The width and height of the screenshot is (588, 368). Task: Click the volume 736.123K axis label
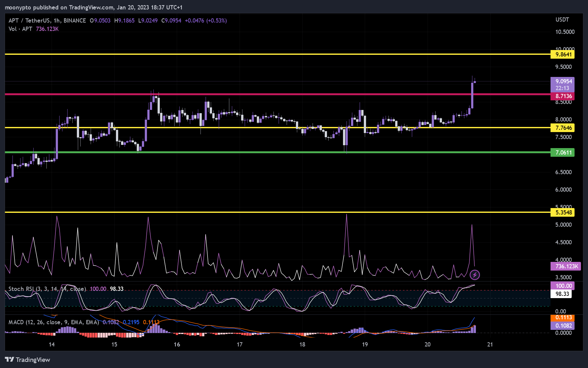[566, 266]
